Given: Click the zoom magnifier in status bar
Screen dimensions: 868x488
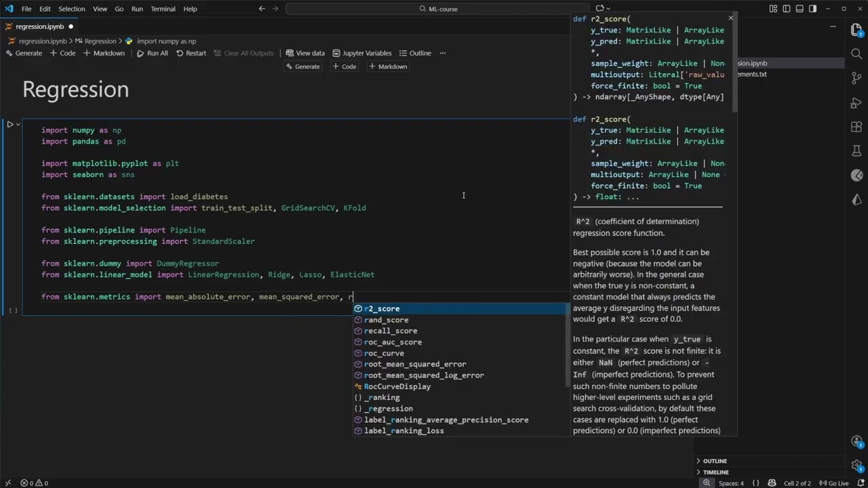Looking at the screenshot, I should [707, 483].
